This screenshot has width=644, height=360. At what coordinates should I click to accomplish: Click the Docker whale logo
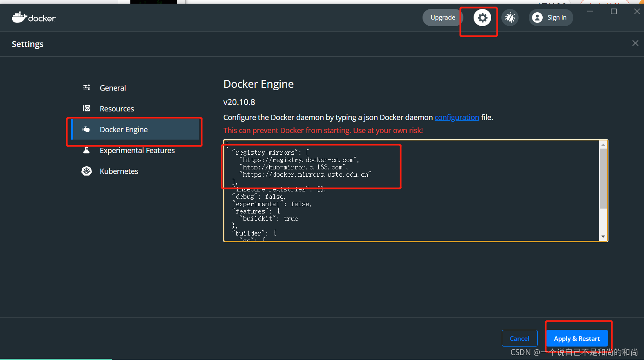pyautogui.click(x=34, y=18)
